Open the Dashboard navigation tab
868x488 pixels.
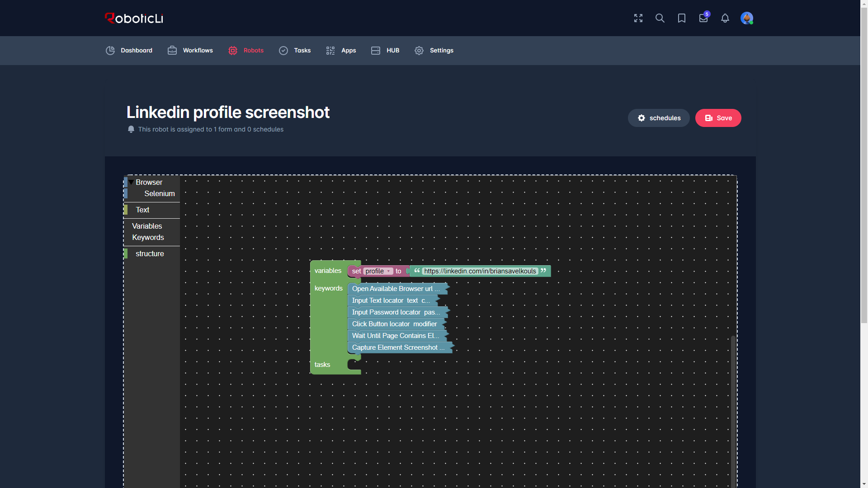[x=129, y=51]
